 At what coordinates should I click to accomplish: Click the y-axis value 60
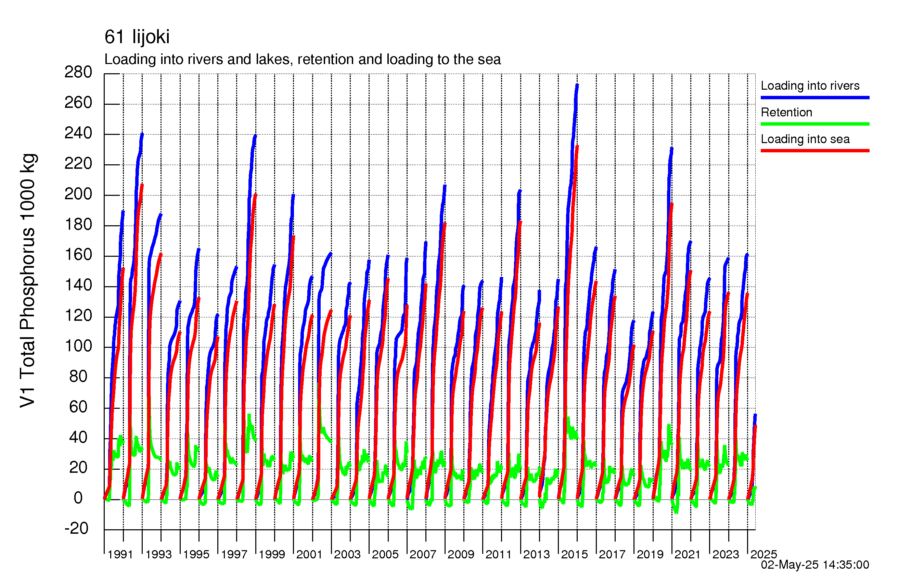pyautogui.click(x=78, y=407)
